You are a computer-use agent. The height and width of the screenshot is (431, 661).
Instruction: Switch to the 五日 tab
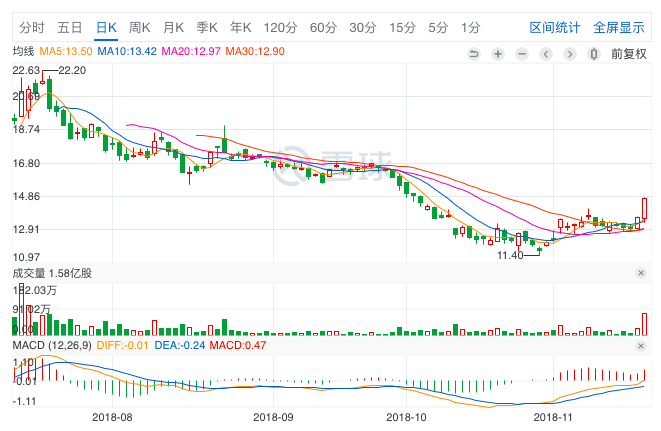pos(70,28)
